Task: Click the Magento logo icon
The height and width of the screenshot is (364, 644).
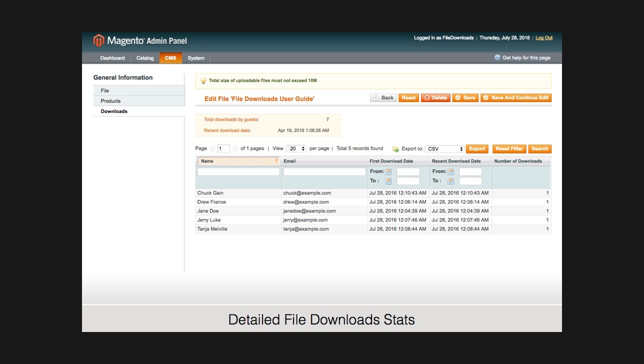Action: pos(99,40)
